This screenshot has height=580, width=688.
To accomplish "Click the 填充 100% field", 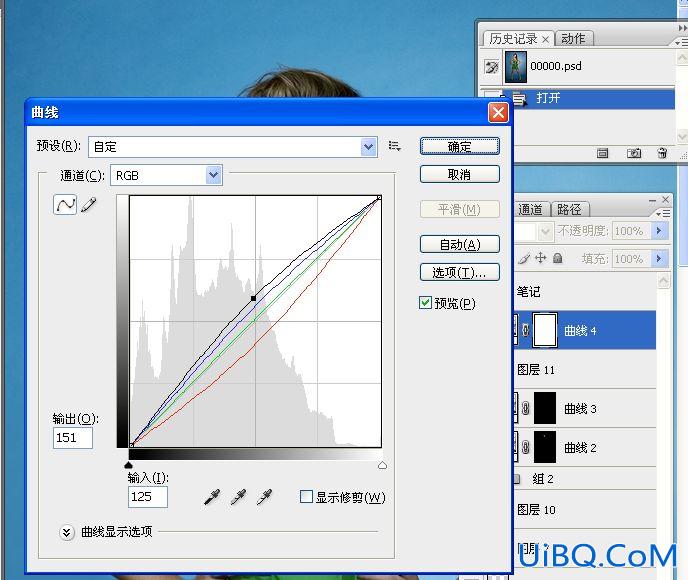I will click(x=632, y=258).
